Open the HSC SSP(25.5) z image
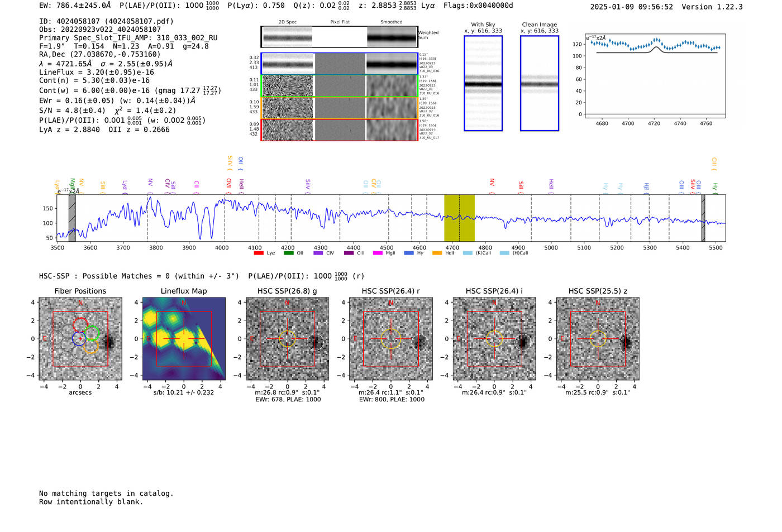 (598, 339)
